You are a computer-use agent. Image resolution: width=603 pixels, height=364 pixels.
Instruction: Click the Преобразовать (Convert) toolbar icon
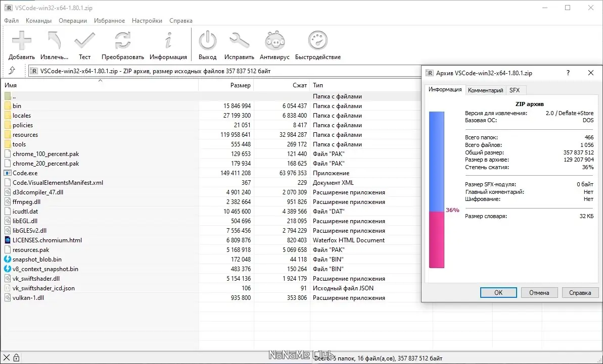coord(123,40)
